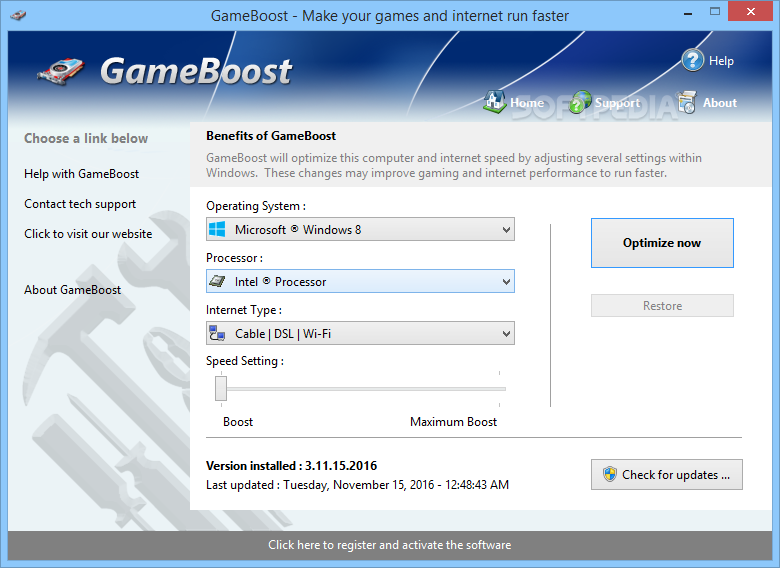This screenshot has height=568, width=780.
Task: Click Intel Processor selected value
Action: (x=281, y=282)
